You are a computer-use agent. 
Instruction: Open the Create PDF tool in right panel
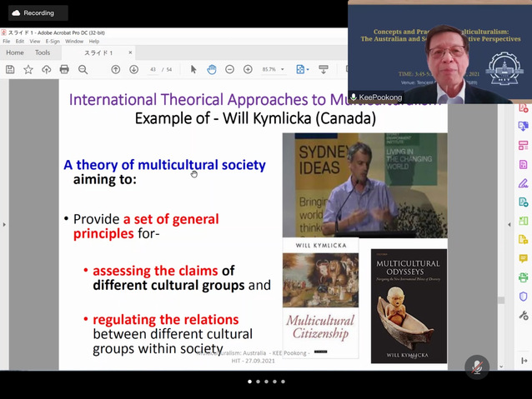coord(523,108)
